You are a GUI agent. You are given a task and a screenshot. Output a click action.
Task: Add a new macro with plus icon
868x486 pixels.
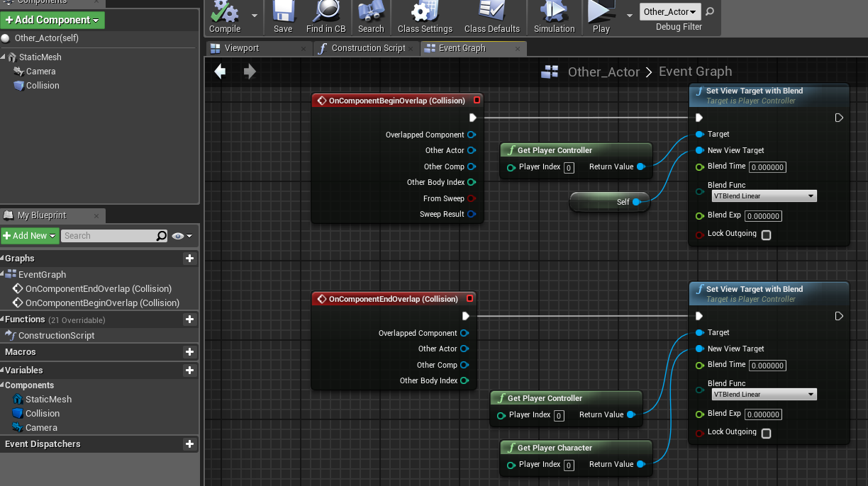pos(189,352)
